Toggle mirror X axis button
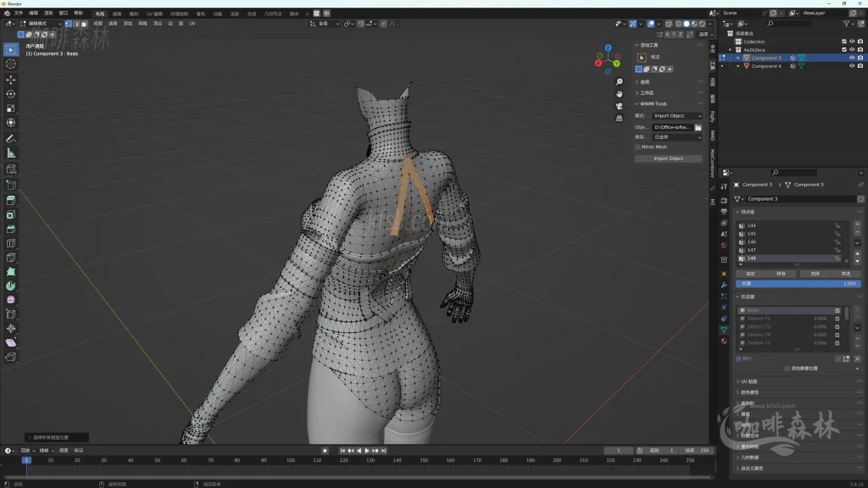This screenshot has height=488, width=868. 667,34
